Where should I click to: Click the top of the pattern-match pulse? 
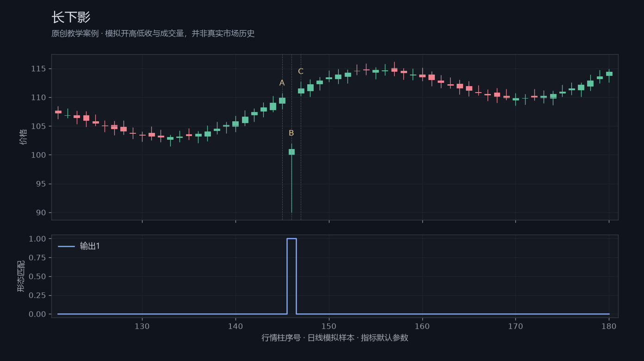tap(291, 239)
